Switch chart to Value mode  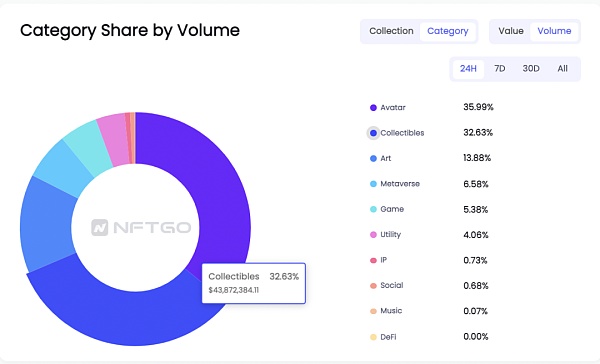pyautogui.click(x=511, y=31)
